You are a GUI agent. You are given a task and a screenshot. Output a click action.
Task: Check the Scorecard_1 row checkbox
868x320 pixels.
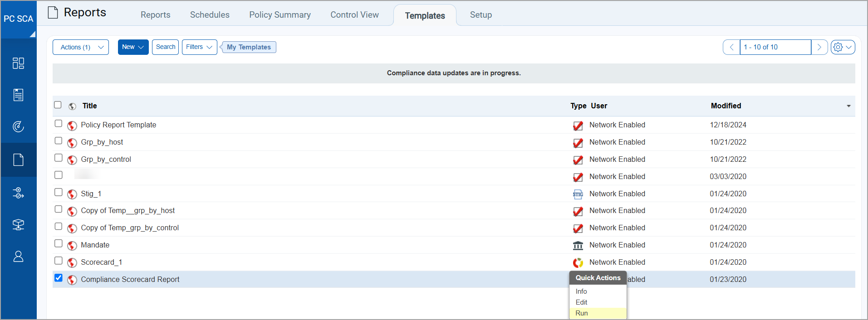[x=58, y=261]
